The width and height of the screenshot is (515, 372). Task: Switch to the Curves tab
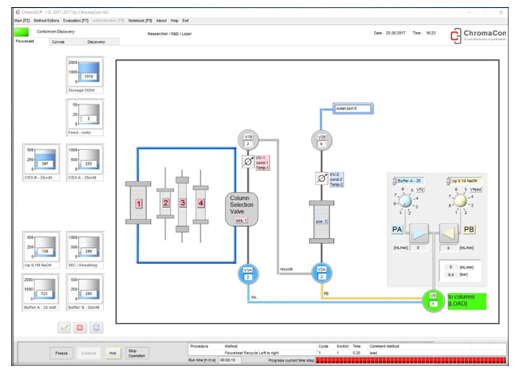[x=58, y=42]
